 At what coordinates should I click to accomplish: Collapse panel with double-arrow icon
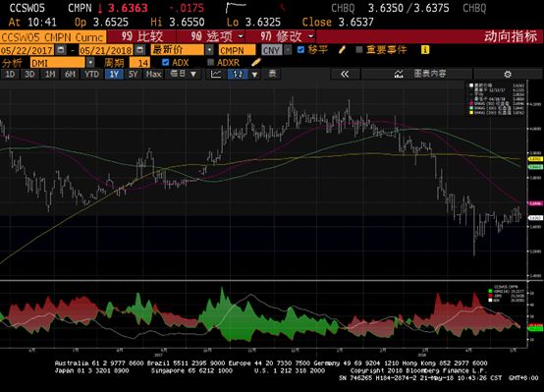pos(345,74)
